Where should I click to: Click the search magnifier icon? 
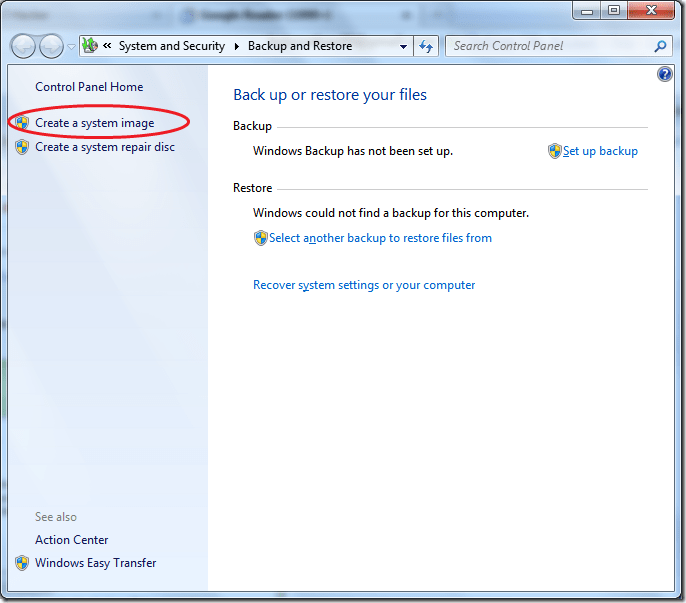point(660,46)
